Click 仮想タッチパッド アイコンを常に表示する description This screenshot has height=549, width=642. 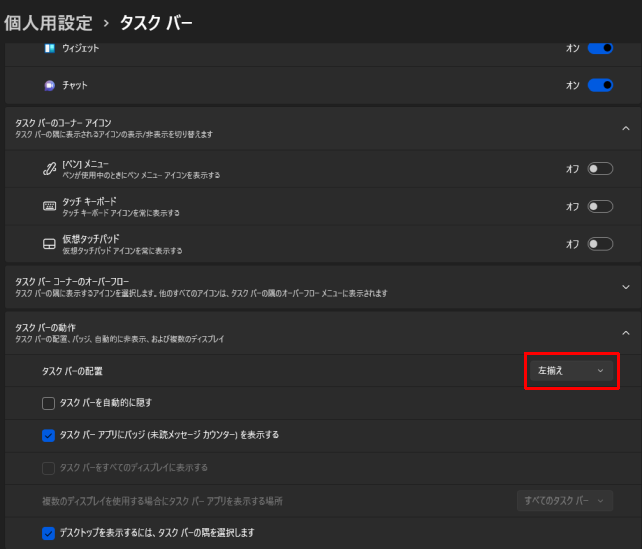click(122, 251)
